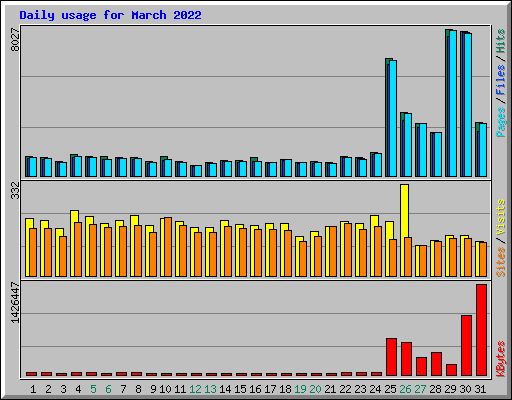512x400 pixels.
Task: Click day 15 on the x-axis
Action: coord(240,389)
